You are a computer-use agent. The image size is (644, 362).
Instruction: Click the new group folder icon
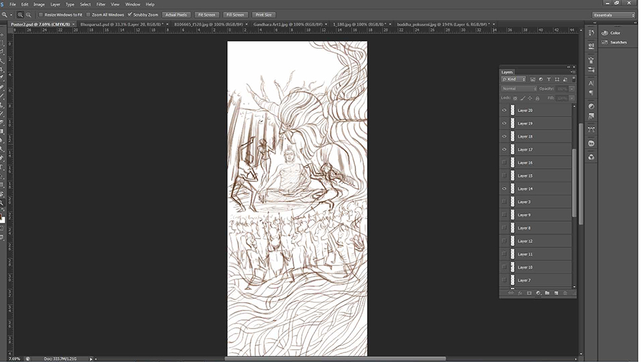547,293
